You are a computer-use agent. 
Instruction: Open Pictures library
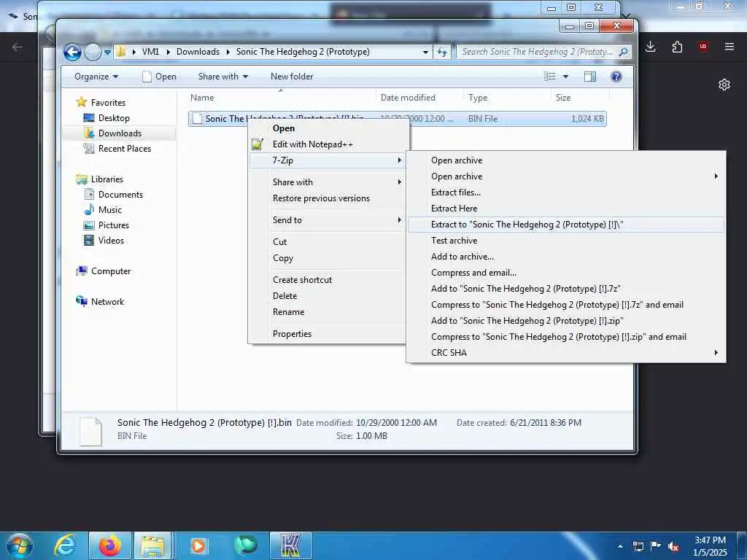pyautogui.click(x=113, y=225)
